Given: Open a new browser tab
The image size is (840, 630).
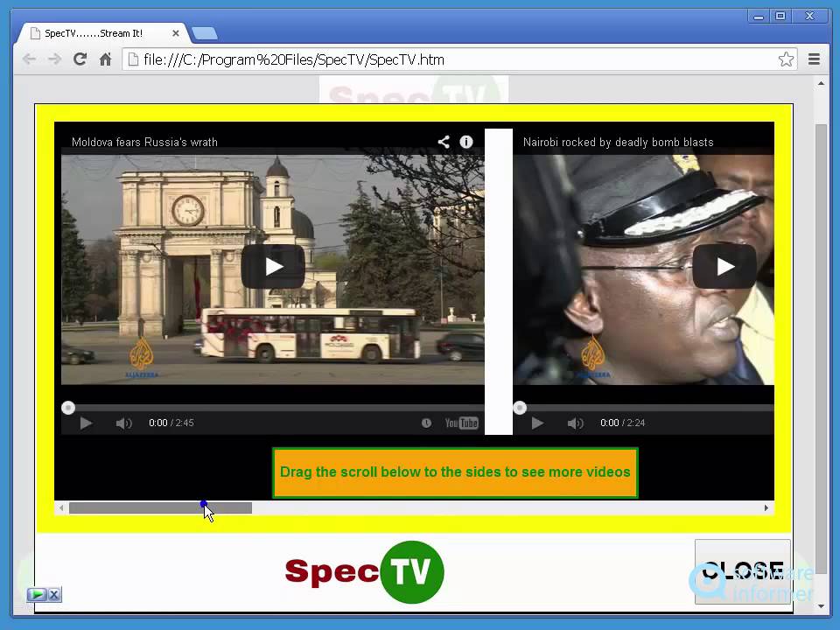Looking at the screenshot, I should [205, 34].
